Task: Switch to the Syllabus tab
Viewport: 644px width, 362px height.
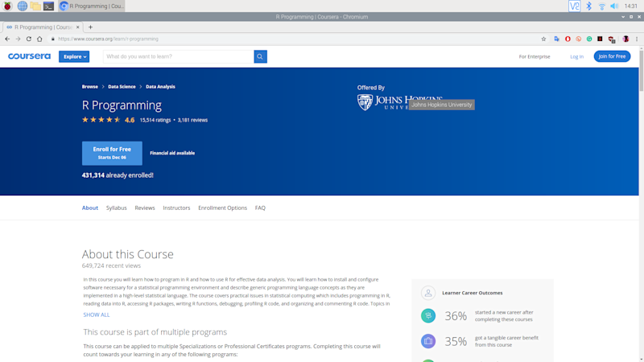Action: 116,208
